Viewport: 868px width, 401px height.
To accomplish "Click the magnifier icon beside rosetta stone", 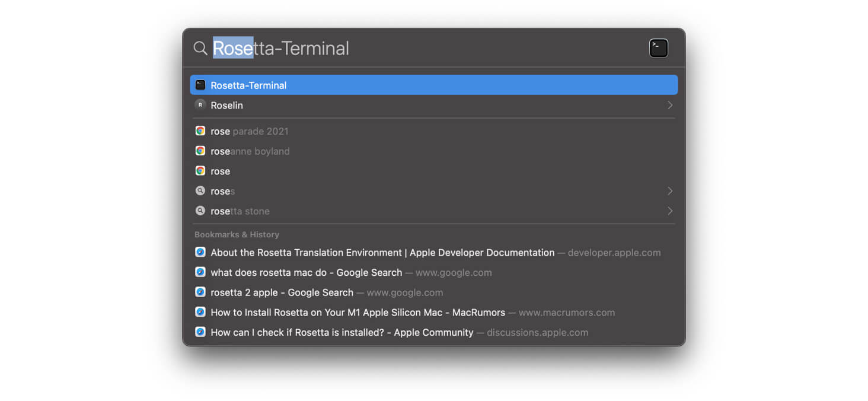I will coord(200,211).
